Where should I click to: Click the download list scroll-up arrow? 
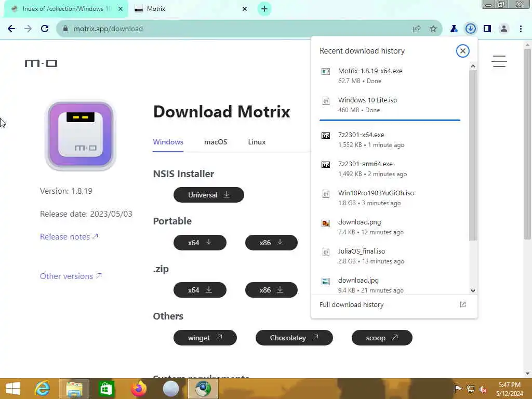tap(473, 66)
